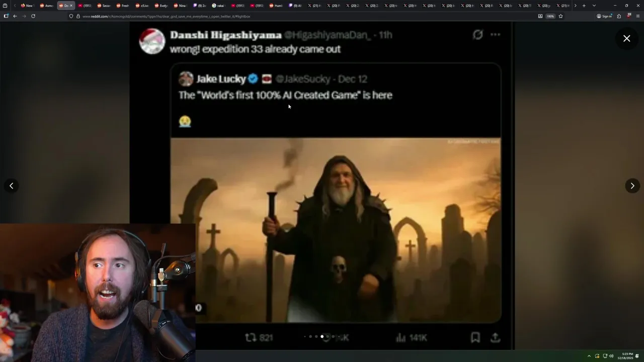Reload the current page
Viewport: 644px width, 362px height.
pos(33,16)
